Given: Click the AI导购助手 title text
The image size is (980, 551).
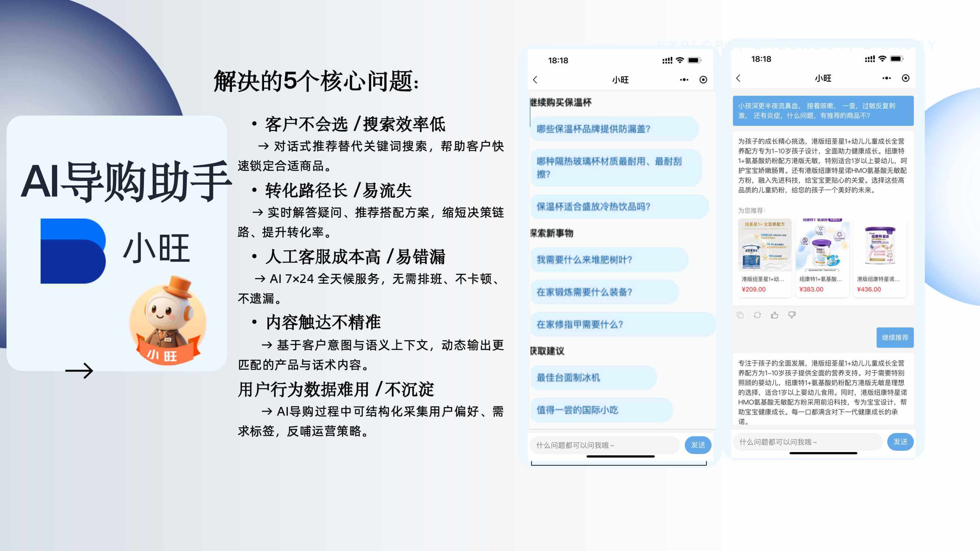Looking at the screenshot, I should click(126, 182).
